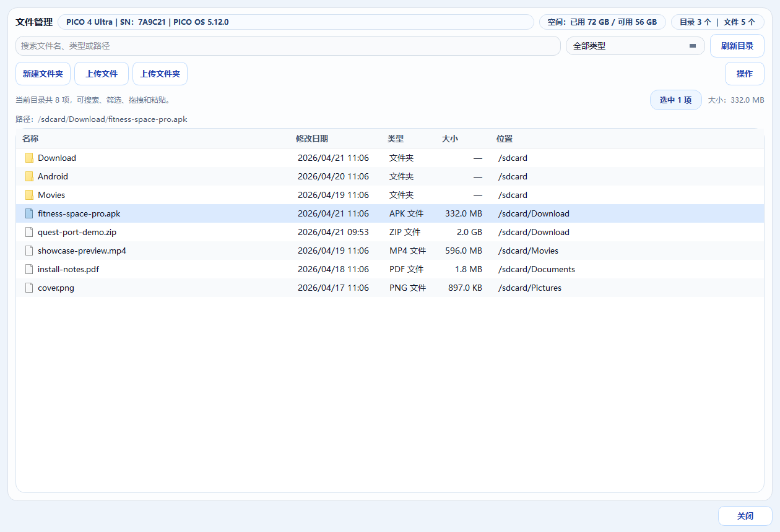The width and height of the screenshot is (780, 532).
Task: Click the Android folder icon
Action: click(x=29, y=176)
